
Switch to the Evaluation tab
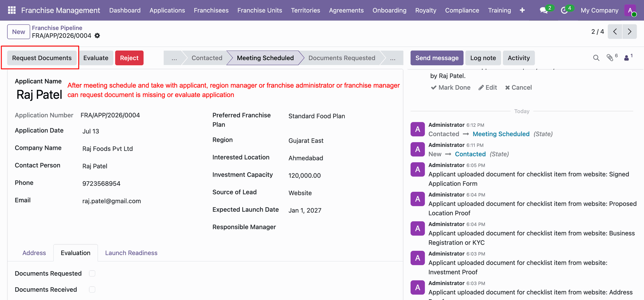(x=75, y=253)
